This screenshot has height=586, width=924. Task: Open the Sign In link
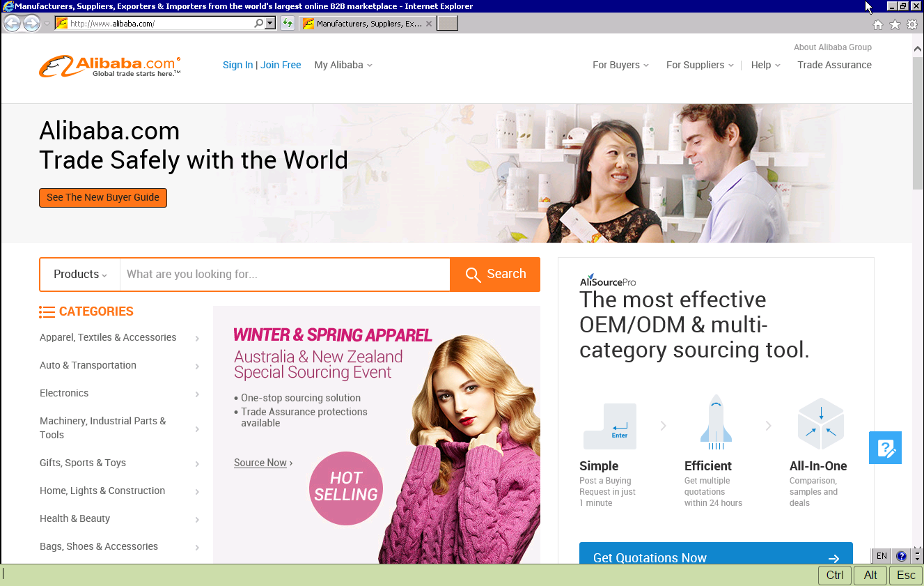pyautogui.click(x=237, y=65)
